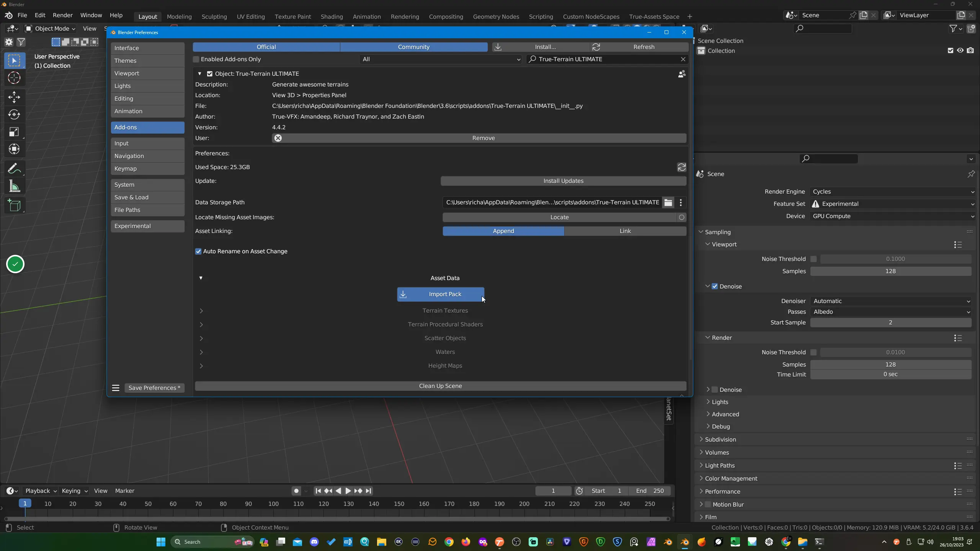Open Discord from the Windows taskbar

tap(314, 542)
